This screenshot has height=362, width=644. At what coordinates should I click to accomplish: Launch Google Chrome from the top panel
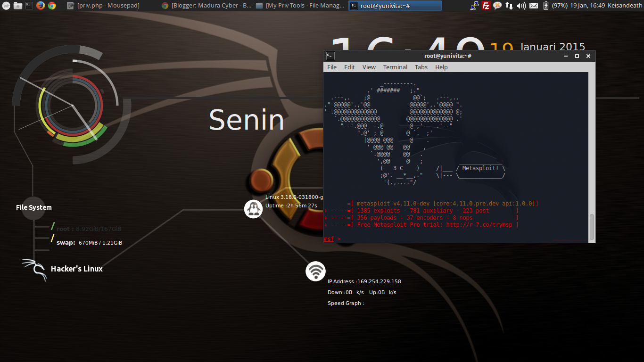pos(52,6)
